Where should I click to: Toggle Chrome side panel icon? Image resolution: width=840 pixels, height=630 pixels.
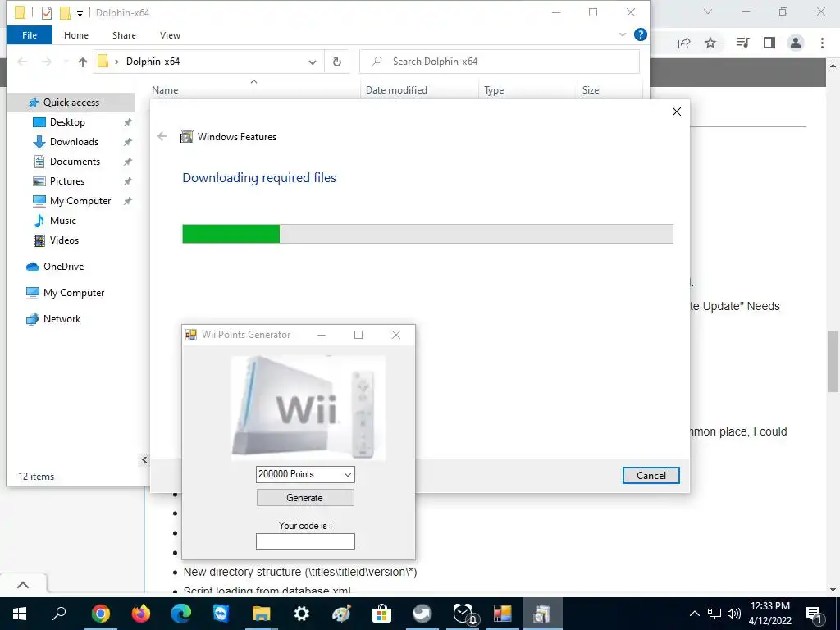(769, 43)
